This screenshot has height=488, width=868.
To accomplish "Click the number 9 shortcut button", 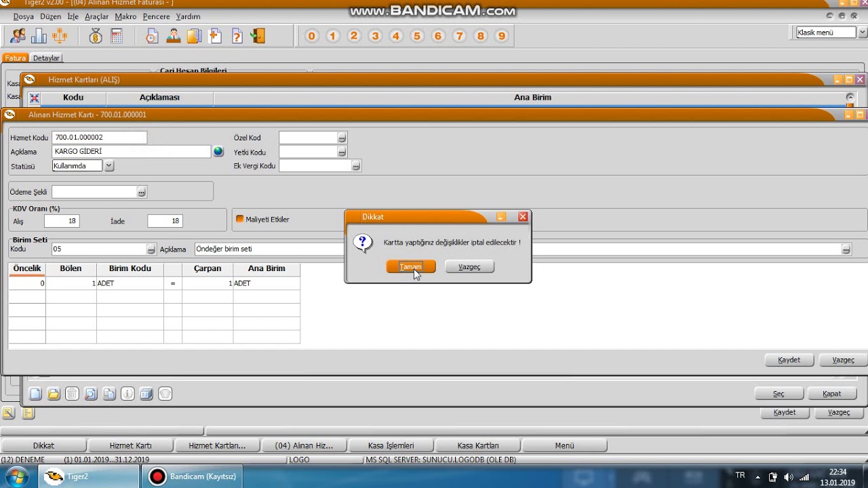I will [x=502, y=36].
